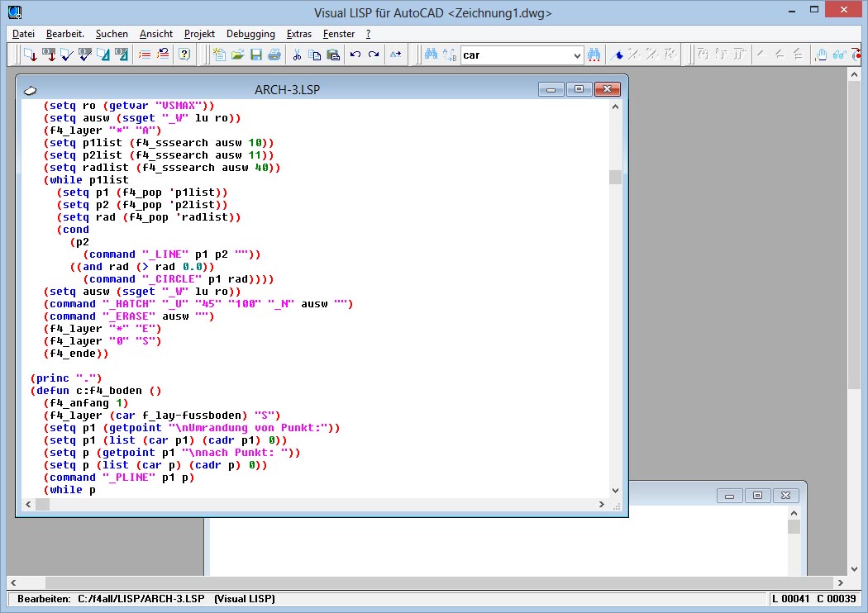This screenshot has width=868, height=613.
Task: Cut selection with the scissors icon
Action: [297, 55]
